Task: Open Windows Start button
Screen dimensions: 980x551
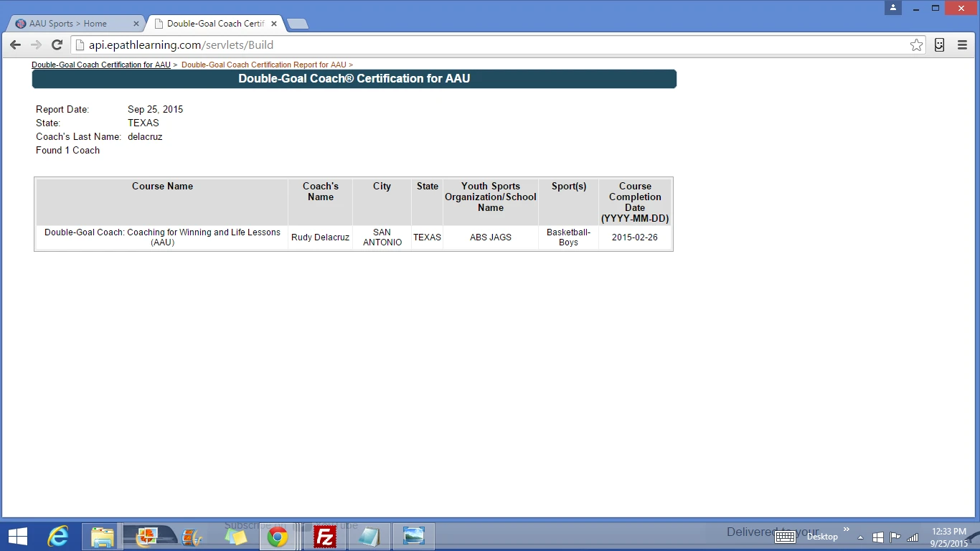Action: coord(18,537)
